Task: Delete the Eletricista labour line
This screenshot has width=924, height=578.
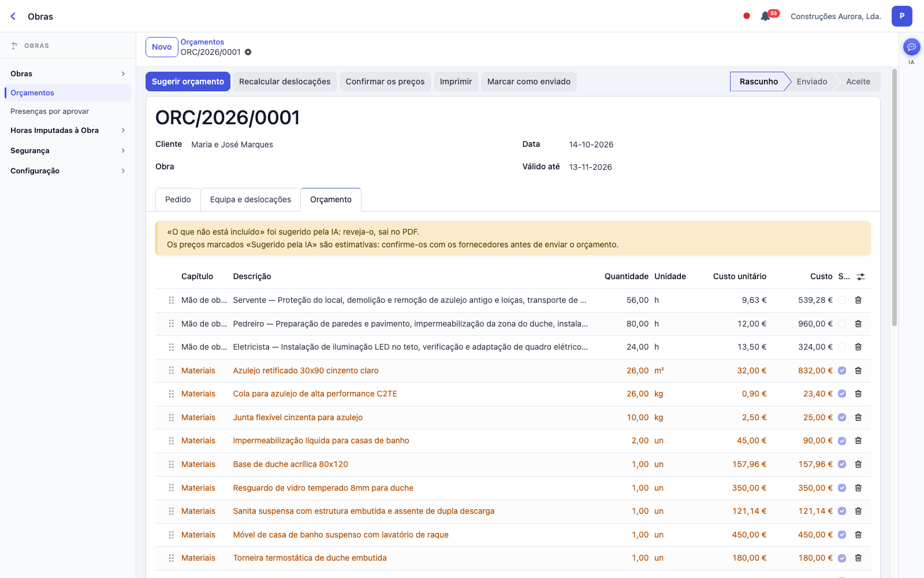Action: point(858,347)
